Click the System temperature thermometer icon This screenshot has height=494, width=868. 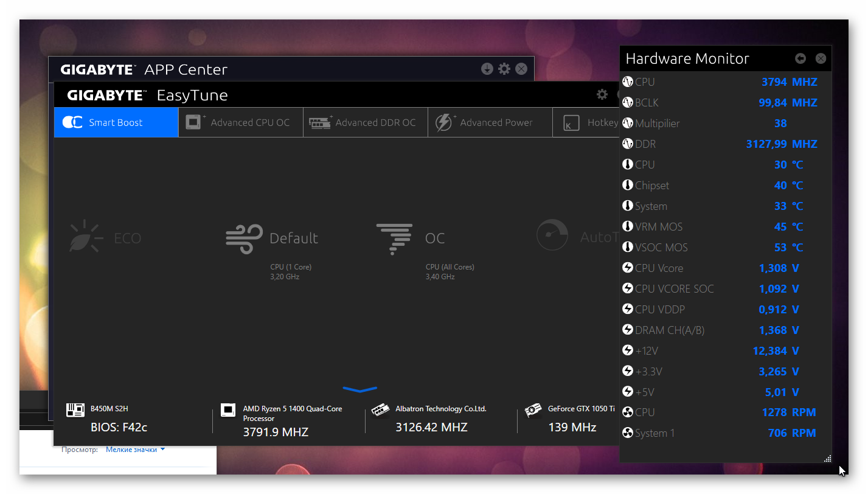(x=628, y=206)
